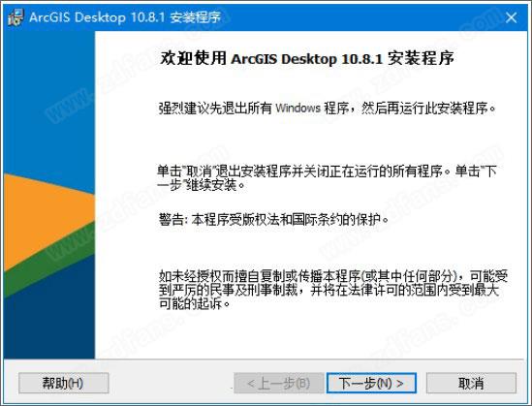The image size is (532, 406).
Task: Click the legal notice starting 如未经授权
Action: pos(333,290)
